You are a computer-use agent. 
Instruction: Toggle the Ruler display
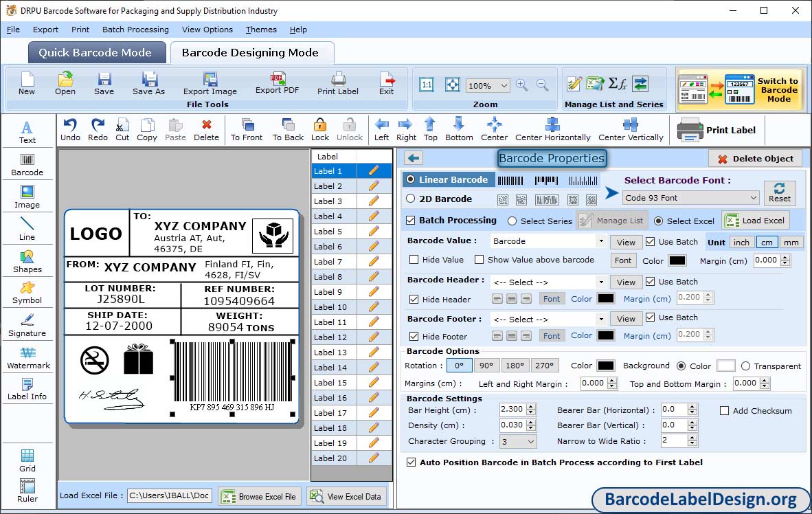(x=27, y=491)
